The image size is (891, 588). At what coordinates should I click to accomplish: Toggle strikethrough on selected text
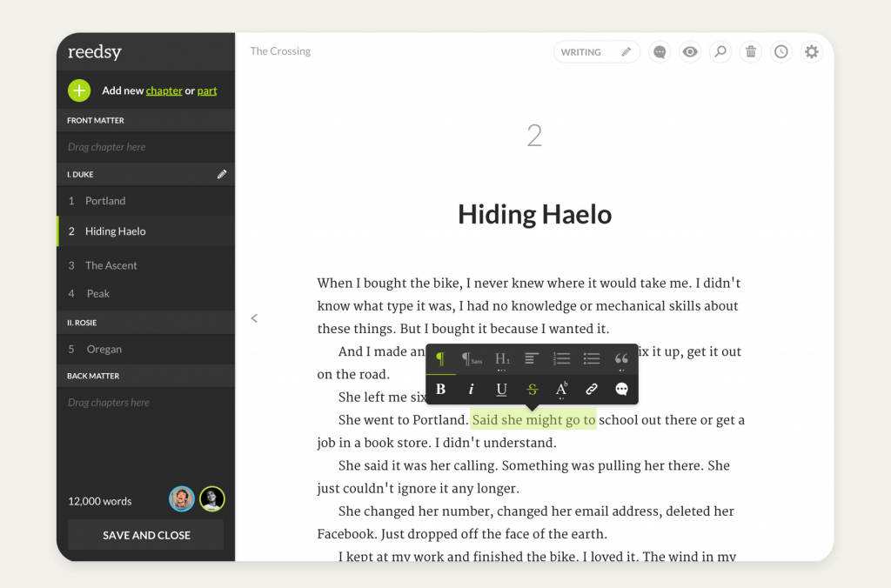point(533,390)
